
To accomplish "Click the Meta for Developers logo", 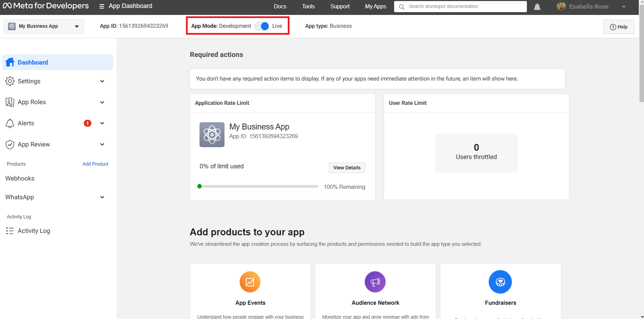I will point(46,6).
